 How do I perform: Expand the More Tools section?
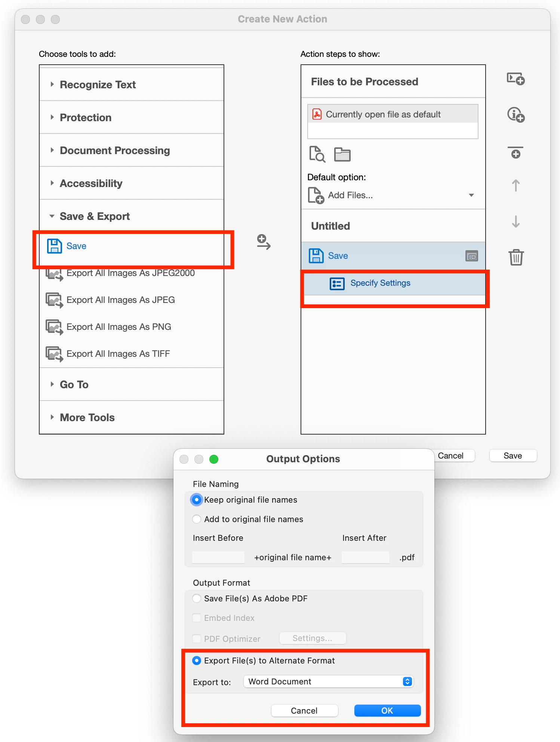click(52, 417)
